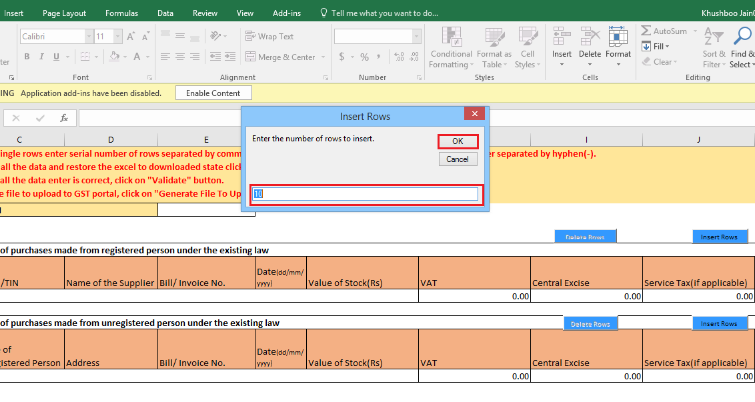Click the Italic formatting icon
The height and width of the screenshot is (402, 755).
coord(41,58)
